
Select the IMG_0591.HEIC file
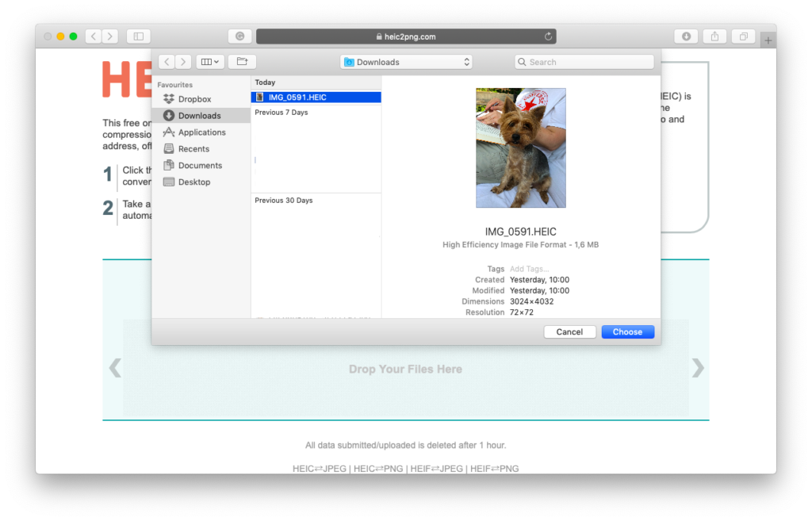[x=297, y=98]
